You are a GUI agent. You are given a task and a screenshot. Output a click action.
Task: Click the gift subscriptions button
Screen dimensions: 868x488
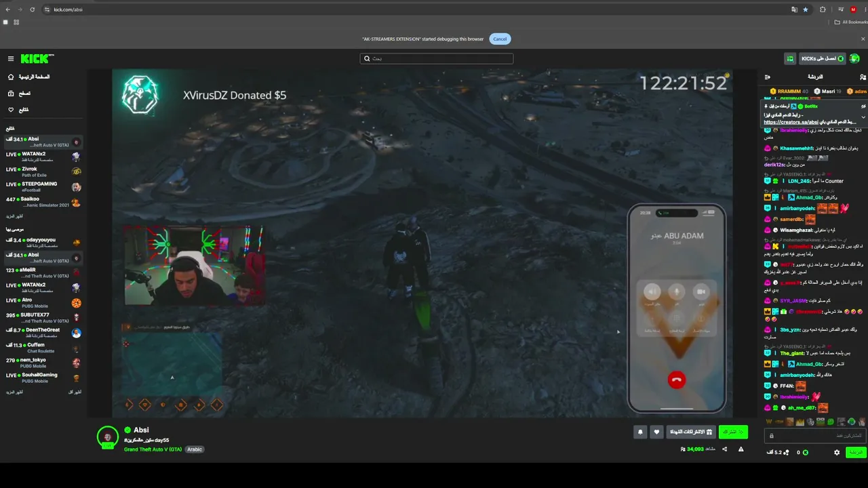[x=691, y=432]
